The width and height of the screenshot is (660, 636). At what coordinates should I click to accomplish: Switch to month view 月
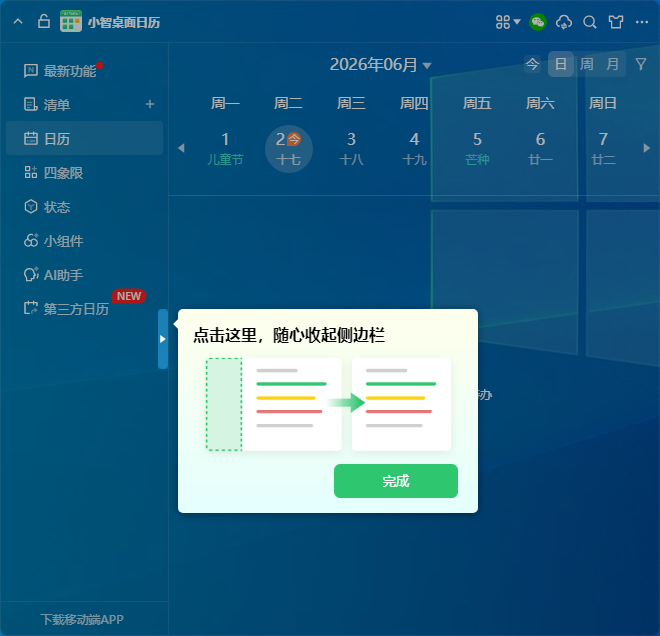point(612,64)
